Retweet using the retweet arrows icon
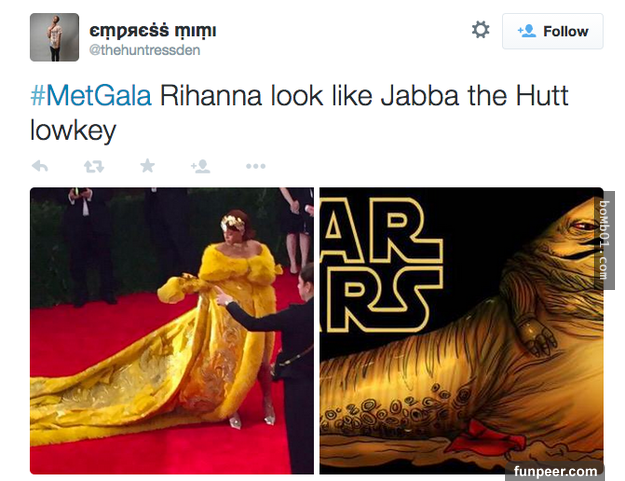625x481 pixels. click(x=94, y=166)
